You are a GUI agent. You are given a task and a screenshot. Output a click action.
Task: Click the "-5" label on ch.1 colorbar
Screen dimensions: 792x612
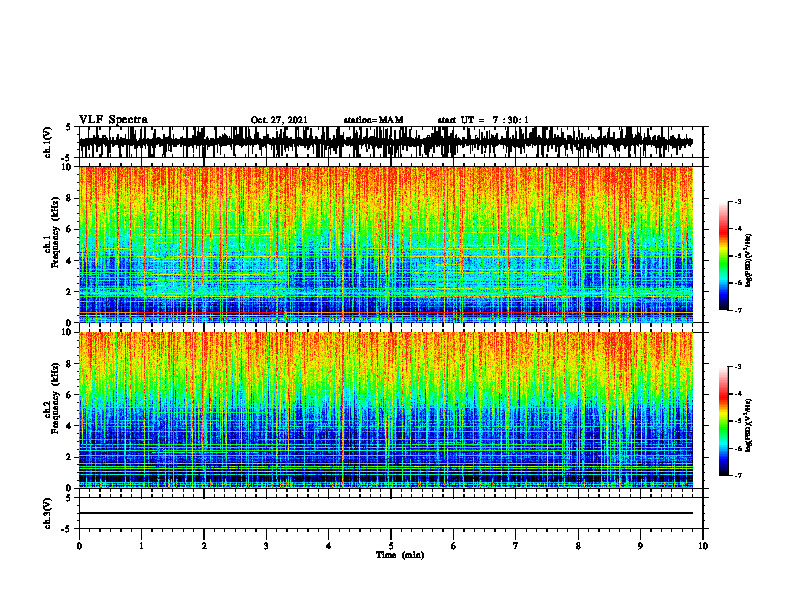pyautogui.click(x=738, y=256)
